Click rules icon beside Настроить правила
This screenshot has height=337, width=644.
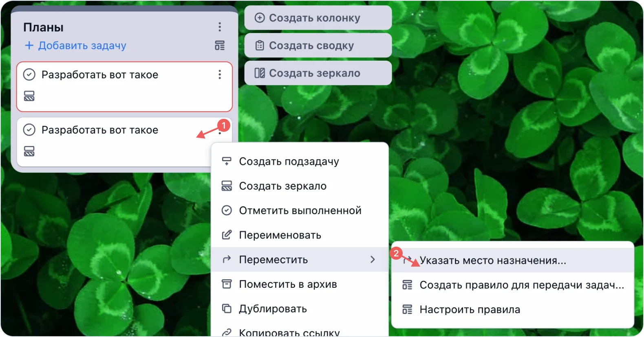(x=407, y=309)
